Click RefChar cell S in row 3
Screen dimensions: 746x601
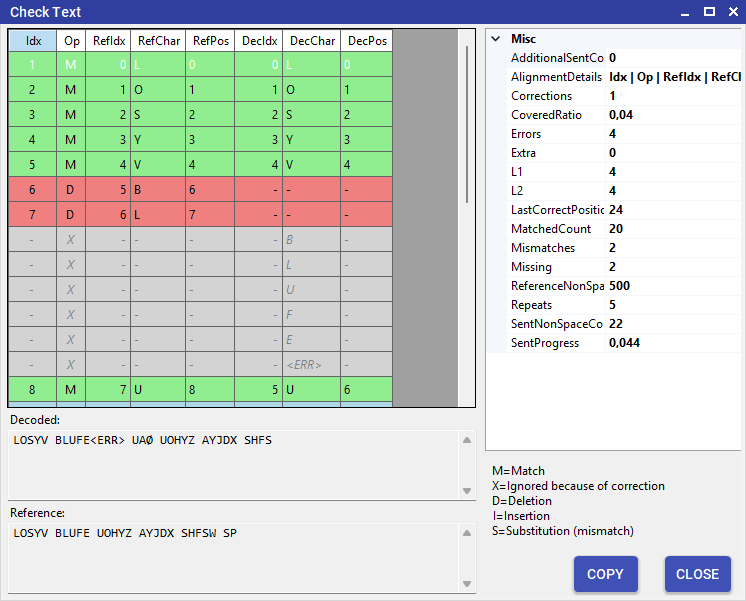[158, 115]
